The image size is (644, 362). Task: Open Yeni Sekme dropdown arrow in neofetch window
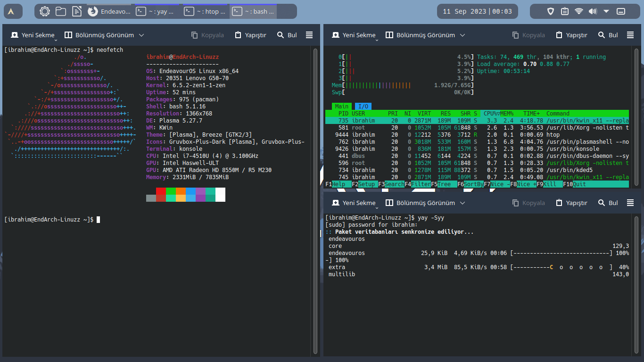[x=55, y=40]
